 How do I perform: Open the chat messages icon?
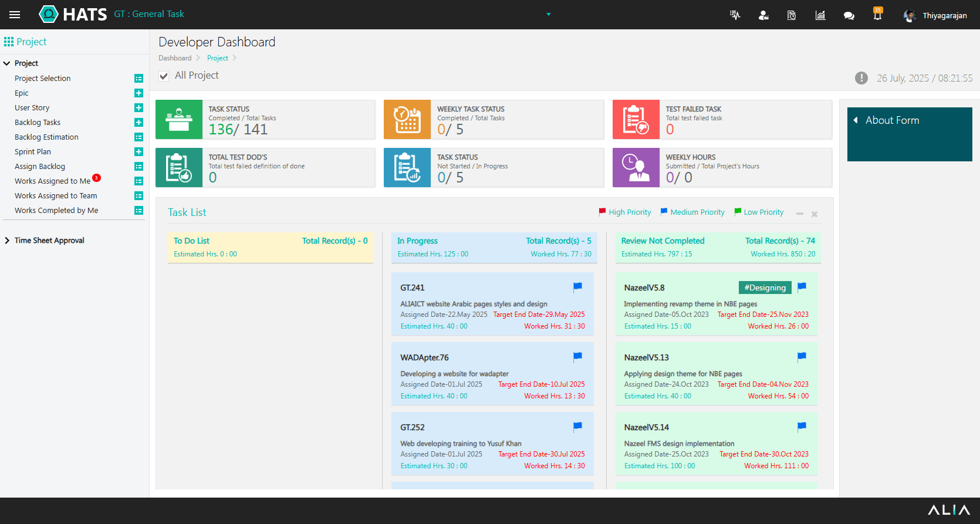[849, 16]
